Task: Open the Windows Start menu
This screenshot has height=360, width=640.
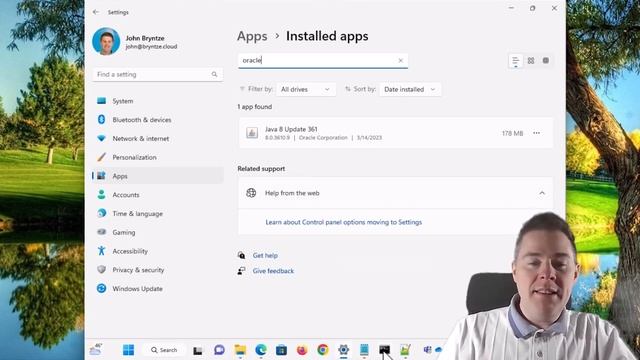Action: (129, 350)
